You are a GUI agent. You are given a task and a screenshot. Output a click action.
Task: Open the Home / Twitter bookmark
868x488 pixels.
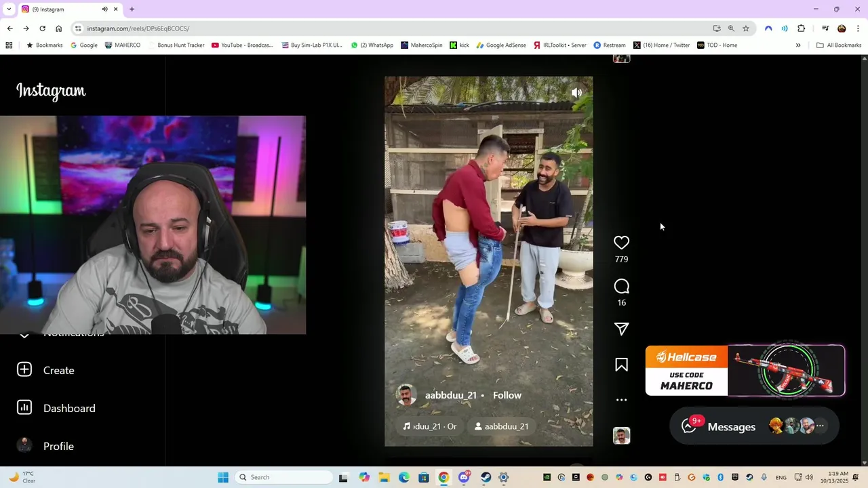tap(662, 45)
